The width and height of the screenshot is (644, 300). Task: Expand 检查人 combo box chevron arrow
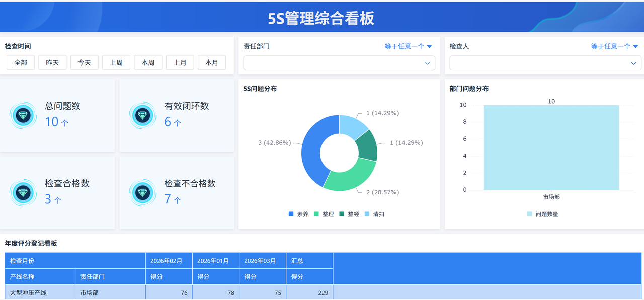coord(633,63)
